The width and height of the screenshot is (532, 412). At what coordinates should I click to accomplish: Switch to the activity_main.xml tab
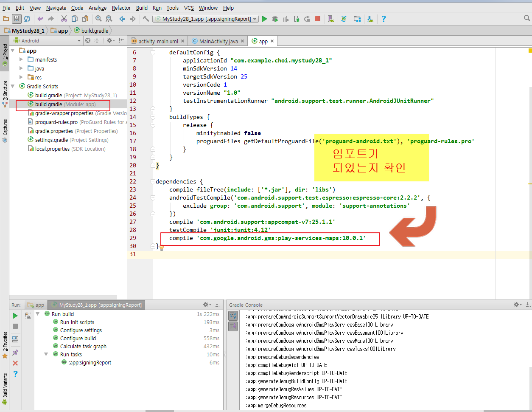click(158, 41)
